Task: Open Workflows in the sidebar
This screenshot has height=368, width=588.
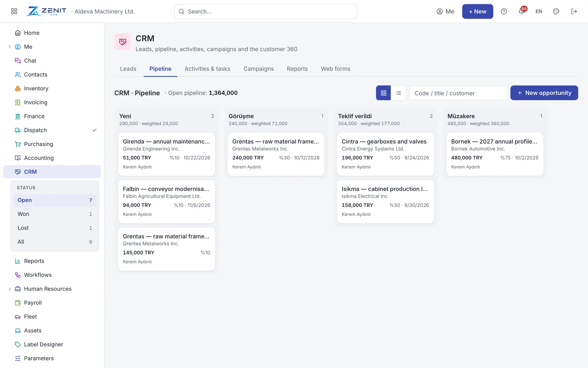Action: pos(52,275)
